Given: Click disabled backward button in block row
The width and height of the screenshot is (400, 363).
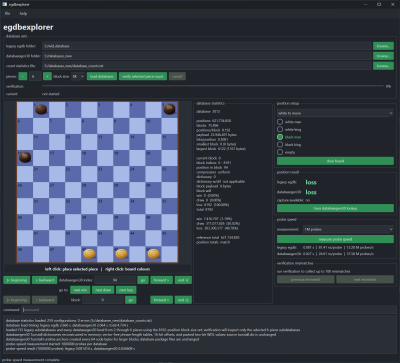Looking at the screenshot, I should (x=44, y=300).
